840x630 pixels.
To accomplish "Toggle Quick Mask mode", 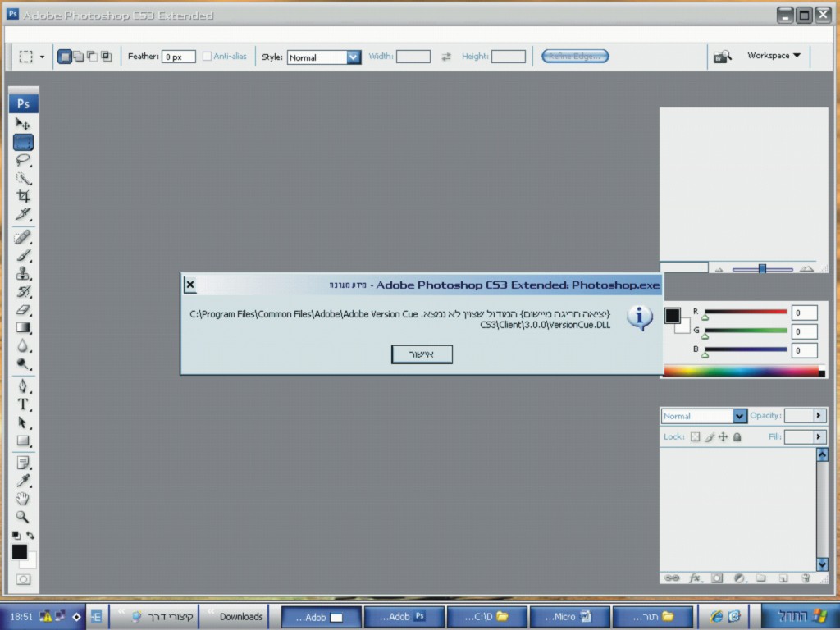I will (x=23, y=579).
